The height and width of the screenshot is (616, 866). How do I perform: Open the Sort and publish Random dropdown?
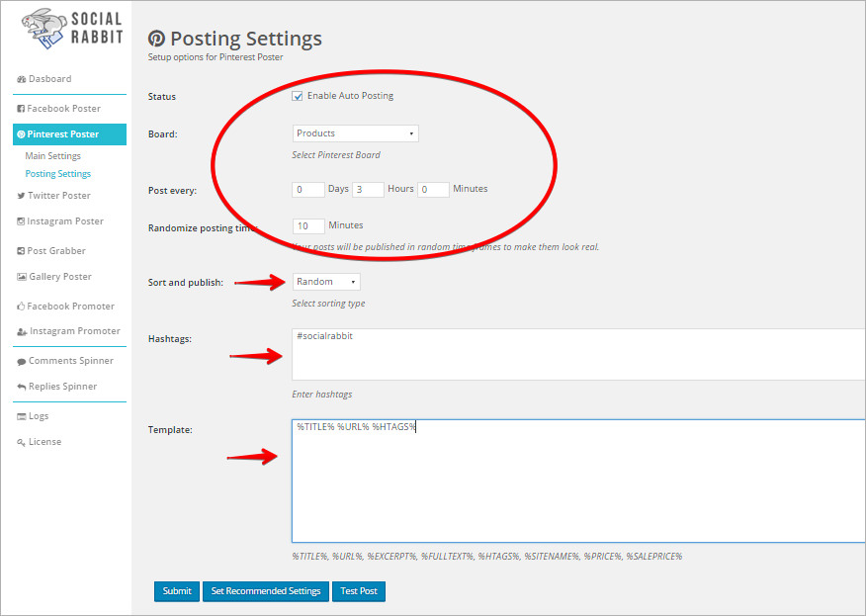tap(326, 282)
